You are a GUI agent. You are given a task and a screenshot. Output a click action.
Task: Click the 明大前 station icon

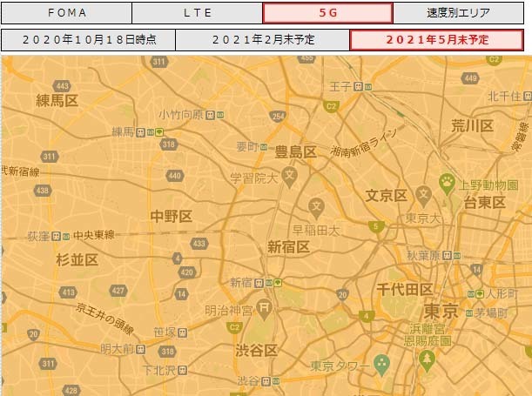tap(141, 349)
